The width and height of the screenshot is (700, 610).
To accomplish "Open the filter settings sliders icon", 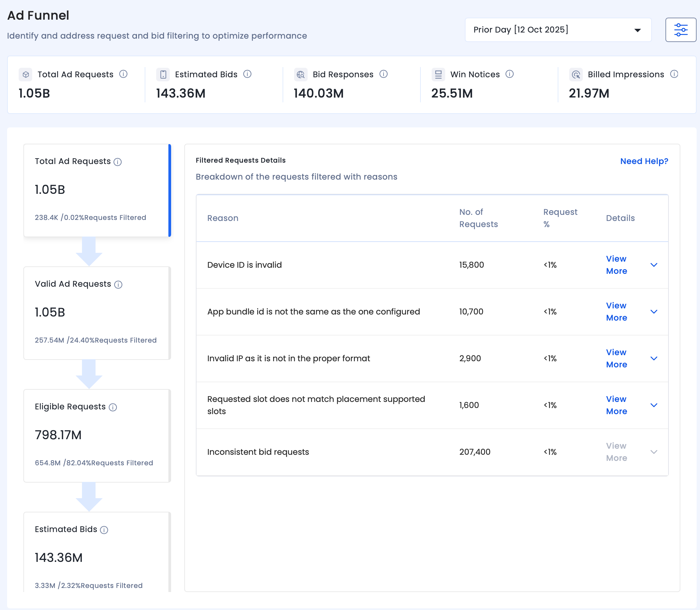I will [x=681, y=30].
